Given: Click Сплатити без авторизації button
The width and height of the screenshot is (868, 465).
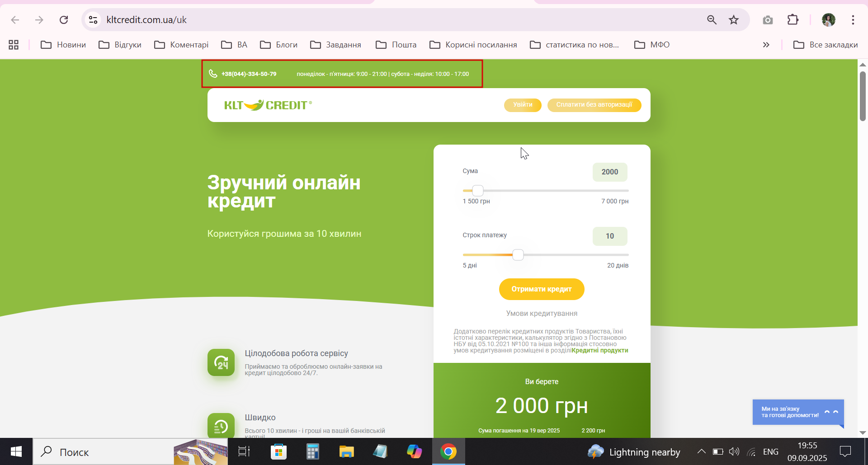Looking at the screenshot, I should coord(594,105).
